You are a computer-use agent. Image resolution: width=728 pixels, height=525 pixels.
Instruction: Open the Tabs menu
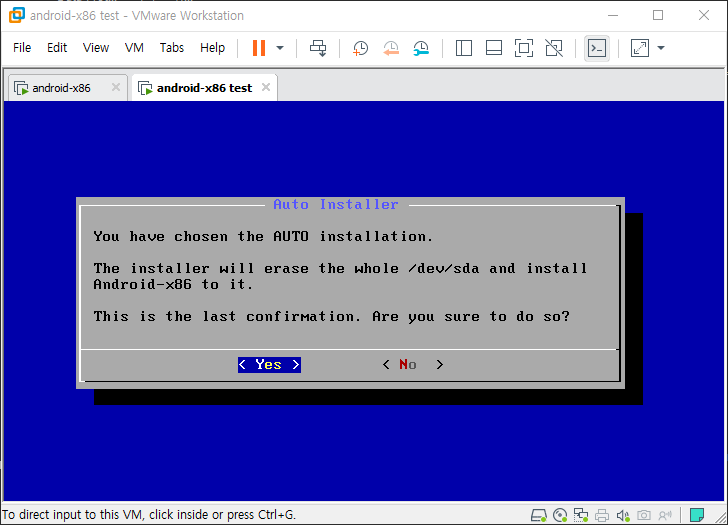172,48
